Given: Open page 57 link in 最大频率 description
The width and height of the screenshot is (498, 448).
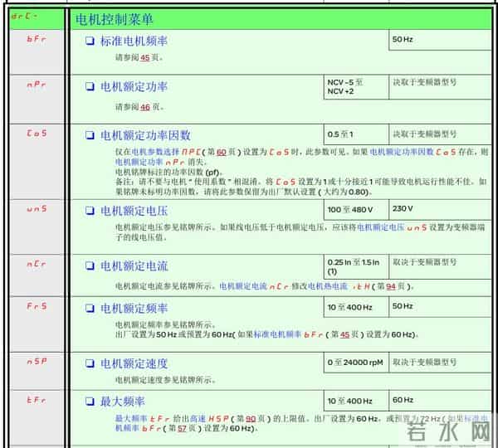Looking at the screenshot, I should (182, 428).
